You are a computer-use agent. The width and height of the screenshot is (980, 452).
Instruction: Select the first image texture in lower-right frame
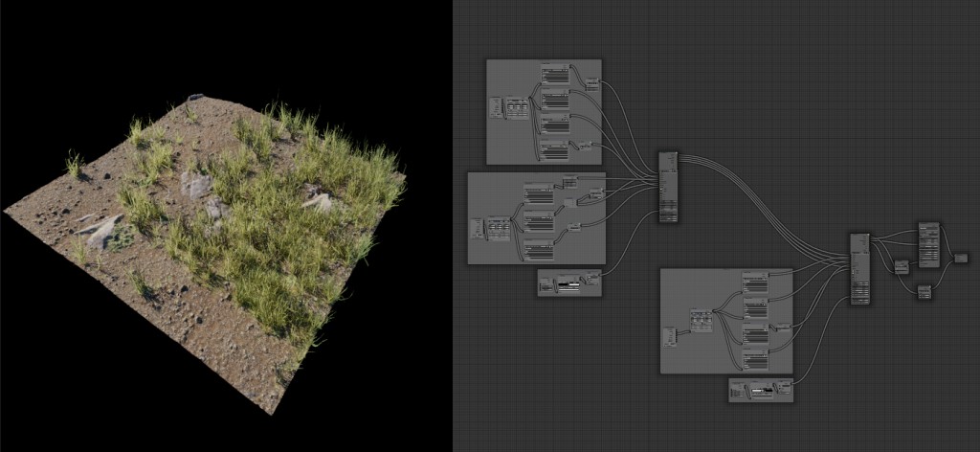(755, 282)
